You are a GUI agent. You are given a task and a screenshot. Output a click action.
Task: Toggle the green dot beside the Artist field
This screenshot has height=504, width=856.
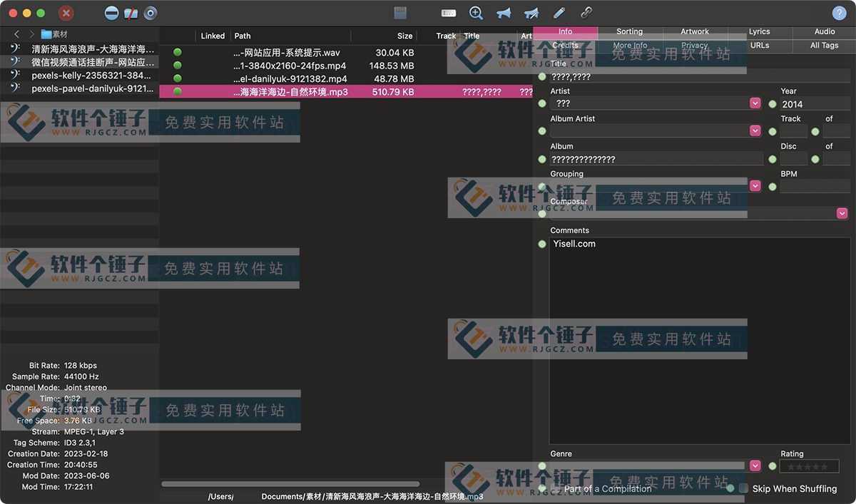[x=542, y=104]
